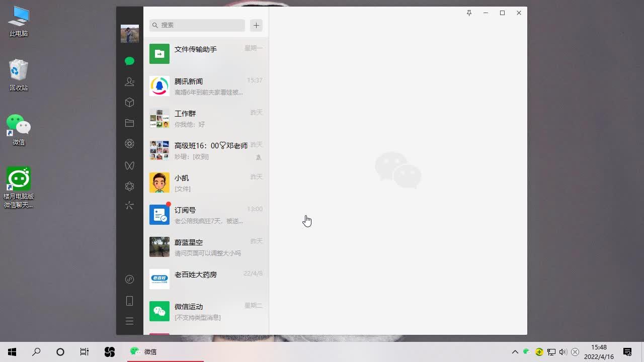
Task: Click the pinwheel app icon on taskbar
Action: [109, 352]
